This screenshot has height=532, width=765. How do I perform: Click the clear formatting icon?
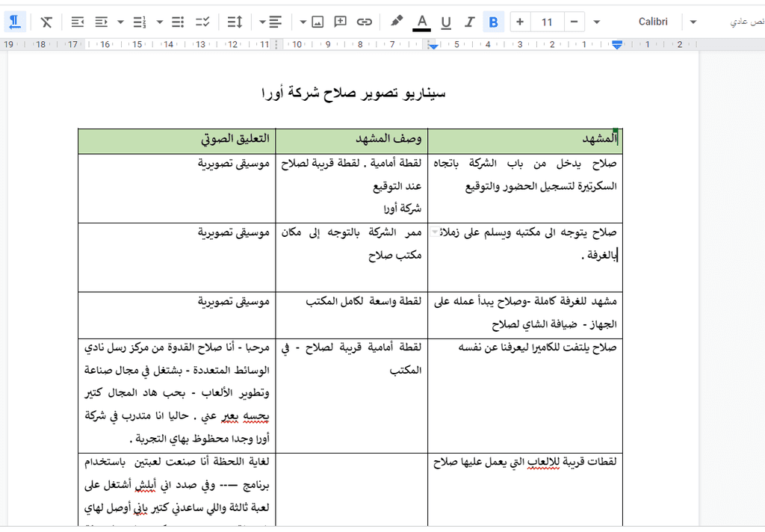click(x=46, y=22)
